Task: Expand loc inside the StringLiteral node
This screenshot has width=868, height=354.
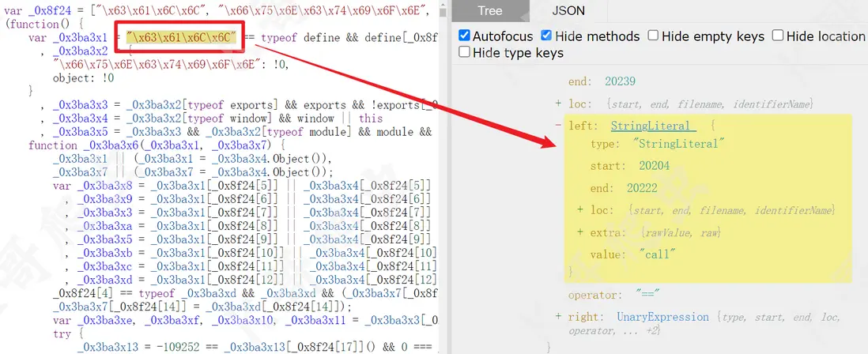Action: click(581, 210)
